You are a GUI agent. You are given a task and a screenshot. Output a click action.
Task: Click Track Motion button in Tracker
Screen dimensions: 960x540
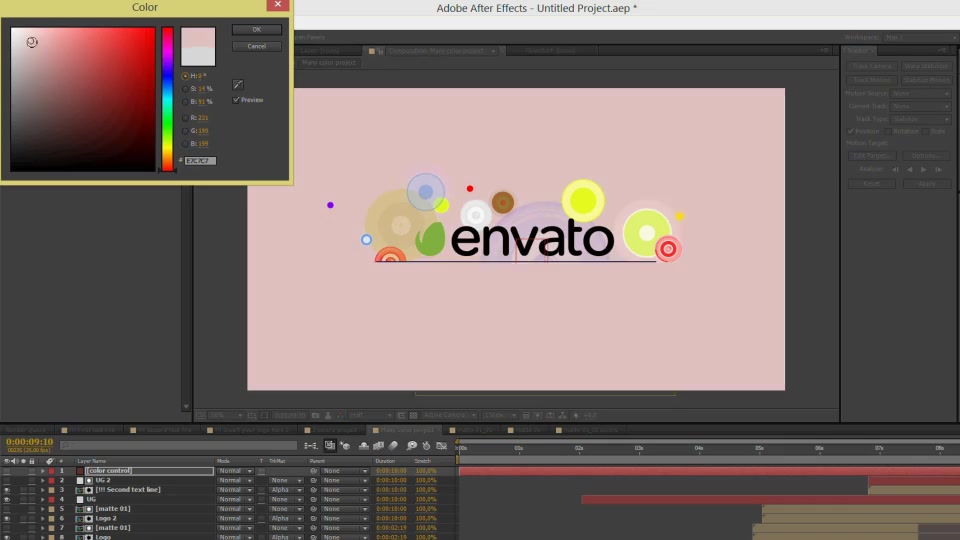[x=872, y=80]
